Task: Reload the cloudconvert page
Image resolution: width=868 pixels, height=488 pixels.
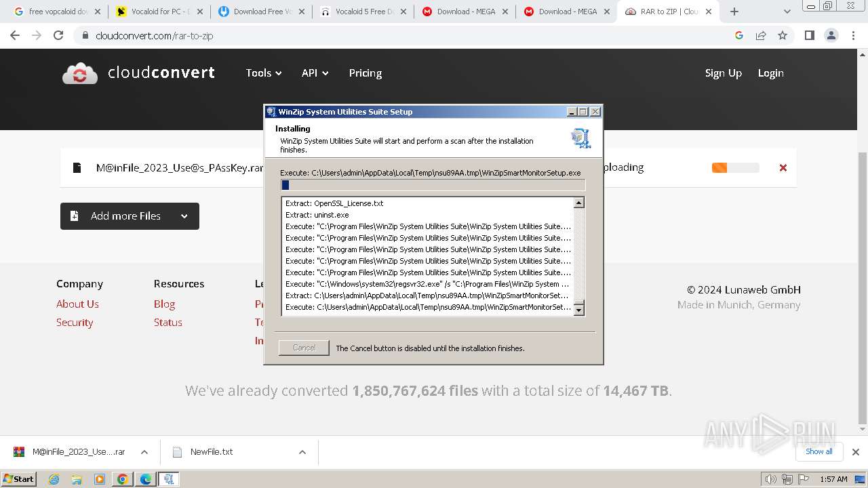Action: tap(58, 35)
